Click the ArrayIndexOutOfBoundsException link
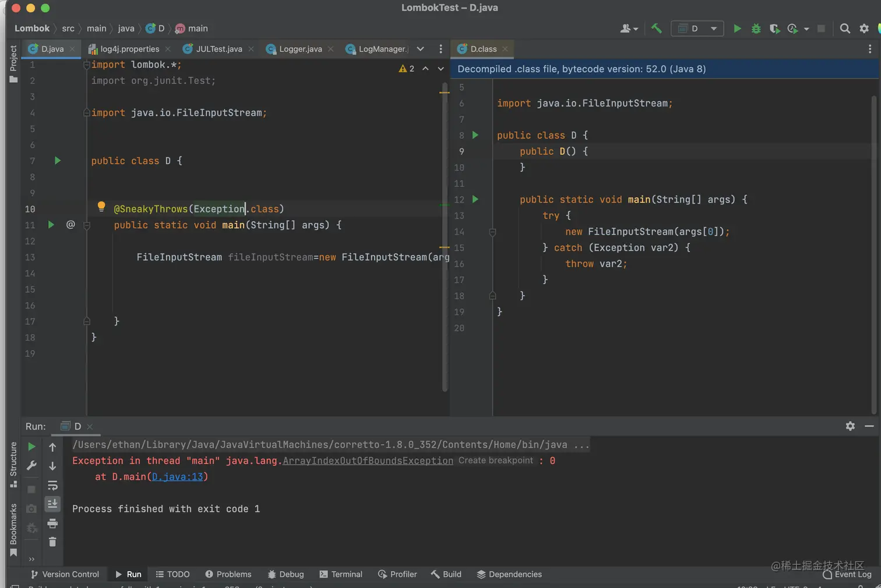Viewport: 881px width, 588px height. click(x=368, y=461)
